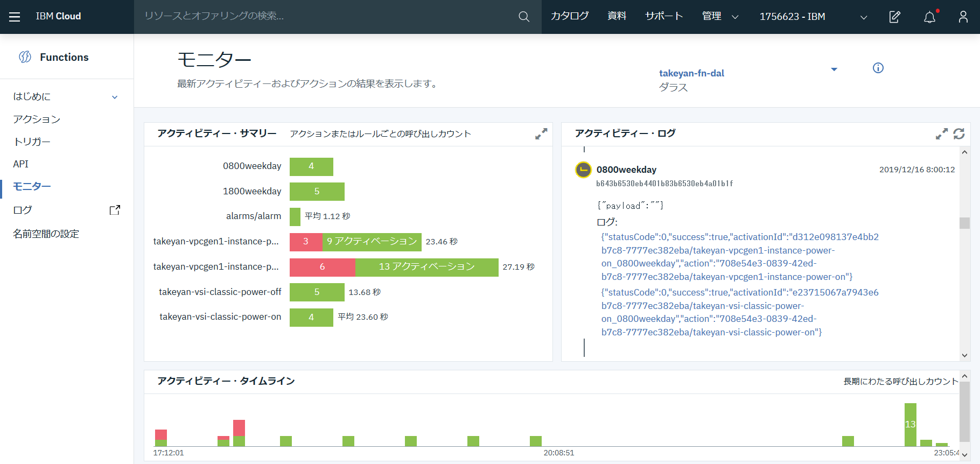The image size is (980, 464).
Task: Click the search magnifier icon
Action: [x=524, y=17]
